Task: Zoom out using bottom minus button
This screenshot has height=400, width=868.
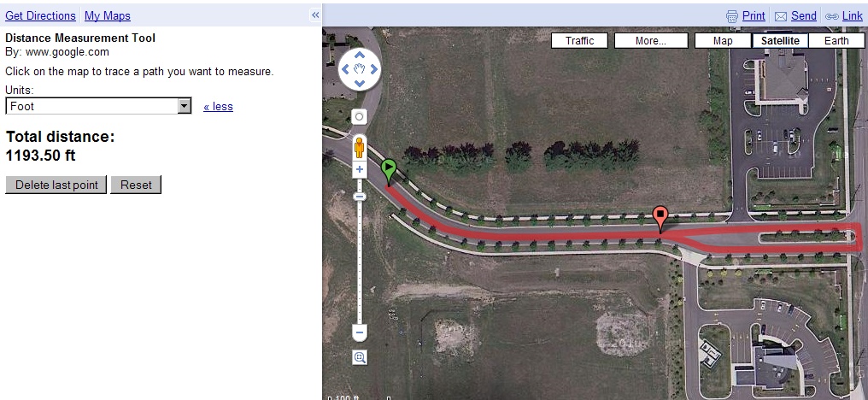Action: [360, 333]
